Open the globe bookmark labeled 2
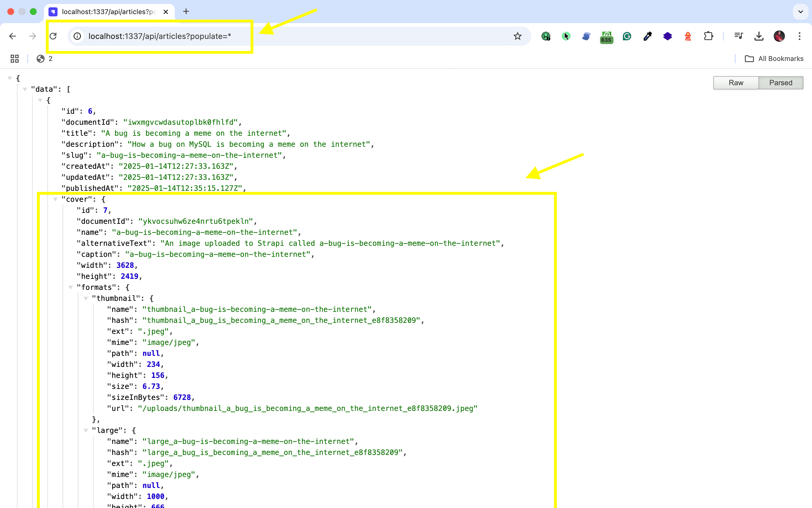This screenshot has width=812, height=508. click(x=45, y=59)
